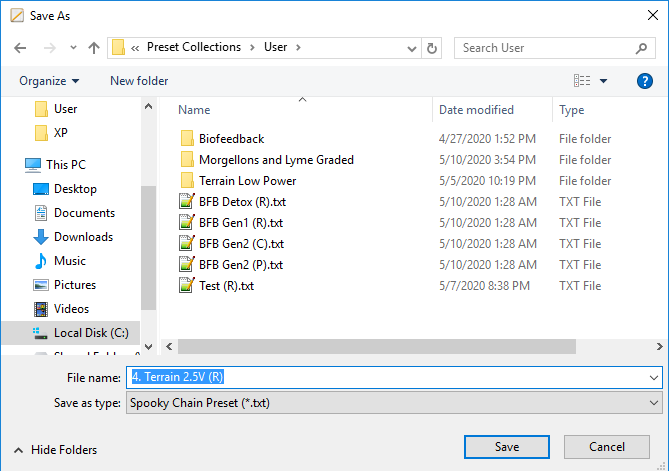This screenshot has width=669, height=471.
Task: Click the Back navigation arrow
Action: [20, 47]
